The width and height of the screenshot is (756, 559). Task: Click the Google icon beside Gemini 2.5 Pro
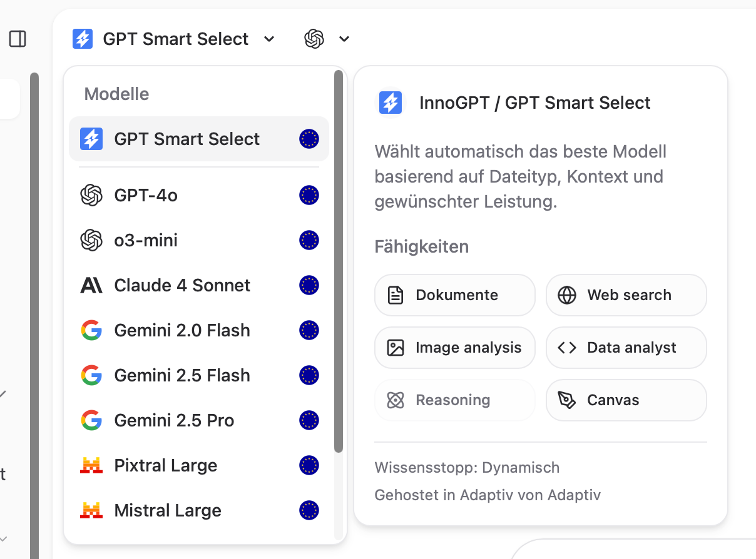click(91, 420)
